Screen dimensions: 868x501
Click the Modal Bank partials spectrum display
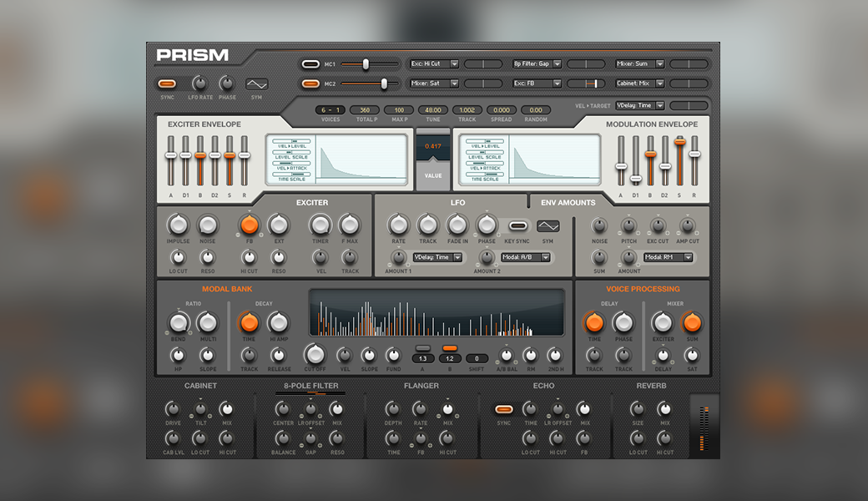[x=437, y=313]
